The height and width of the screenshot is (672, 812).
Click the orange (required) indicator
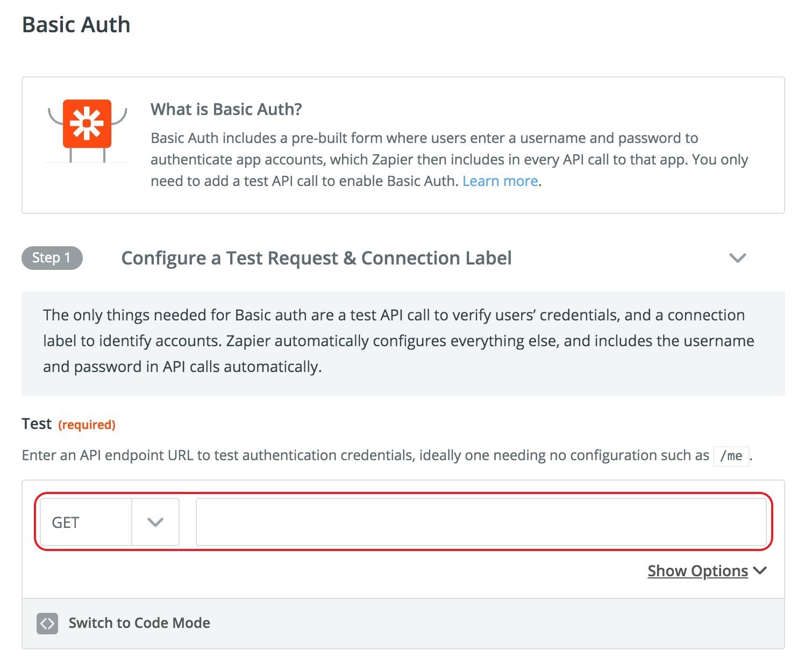pyautogui.click(x=87, y=425)
